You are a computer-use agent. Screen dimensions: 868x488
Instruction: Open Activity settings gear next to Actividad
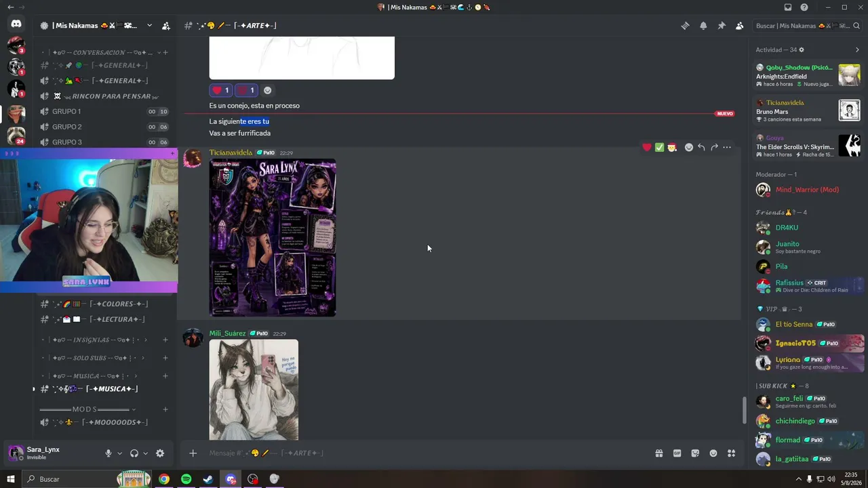802,49
